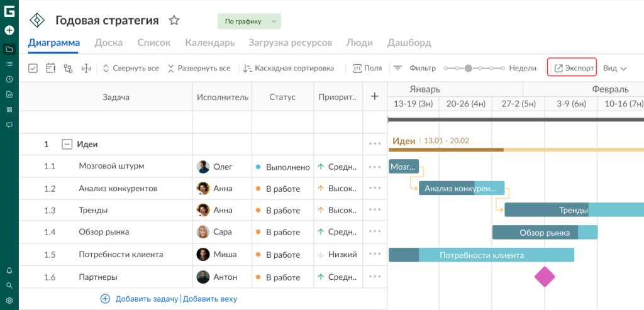The image size is (644, 310).
Task: Open the task list icon in sidebar
Action: click(9, 64)
